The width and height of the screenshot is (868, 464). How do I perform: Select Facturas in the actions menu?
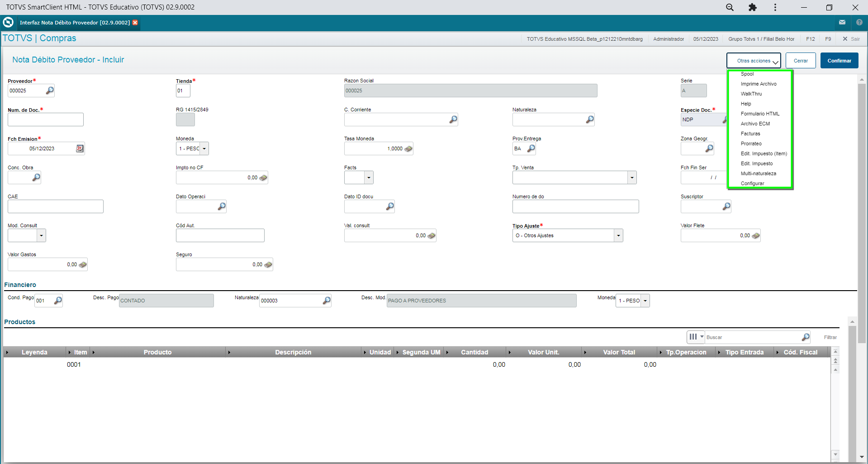(750, 134)
